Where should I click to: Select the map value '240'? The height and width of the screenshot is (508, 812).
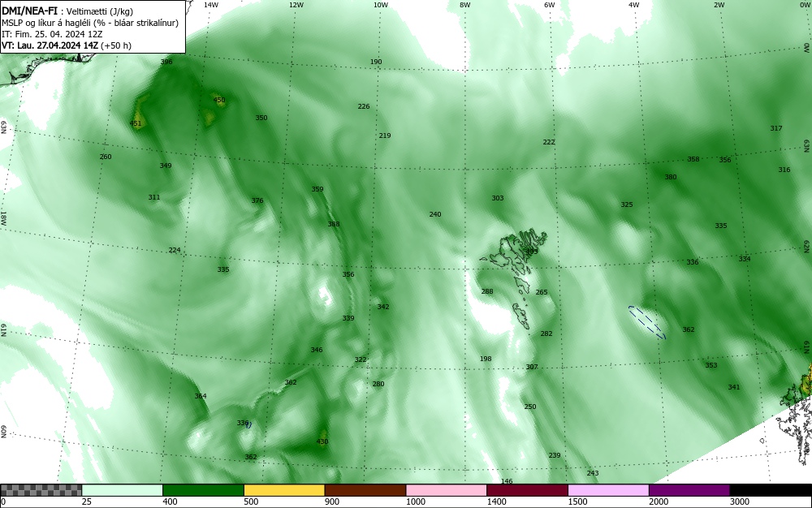coord(435,214)
